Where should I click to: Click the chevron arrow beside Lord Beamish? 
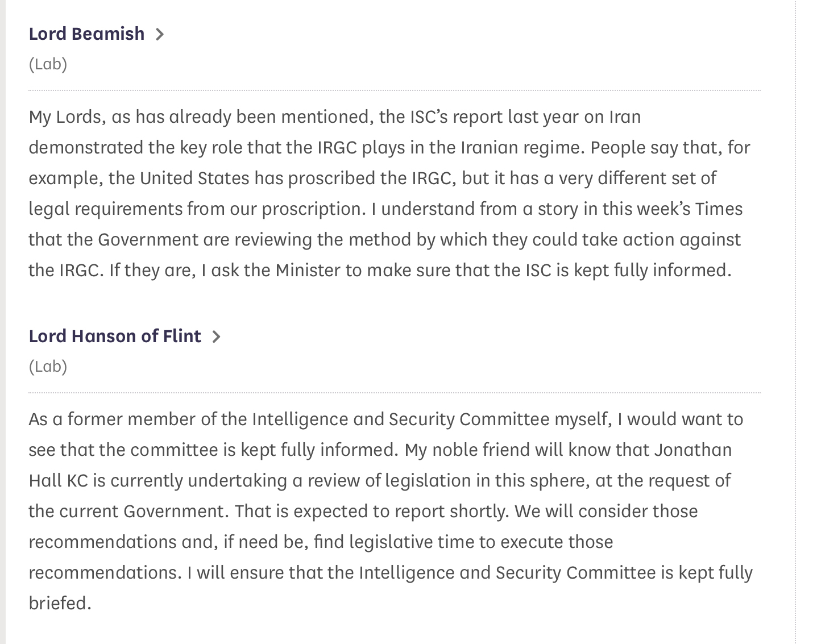pos(160,34)
